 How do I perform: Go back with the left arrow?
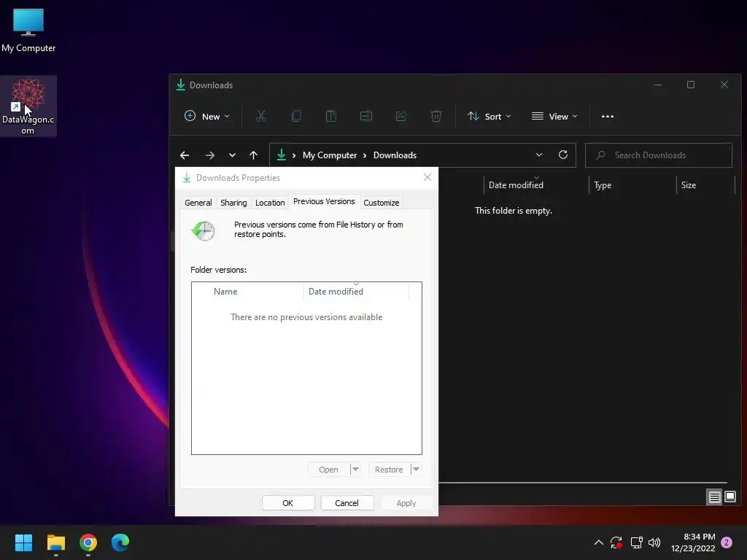pyautogui.click(x=185, y=155)
